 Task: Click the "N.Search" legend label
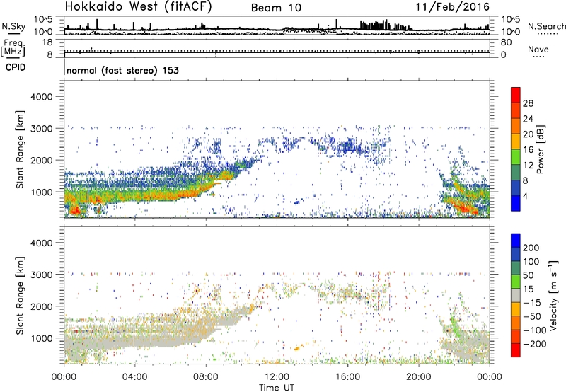coord(546,26)
